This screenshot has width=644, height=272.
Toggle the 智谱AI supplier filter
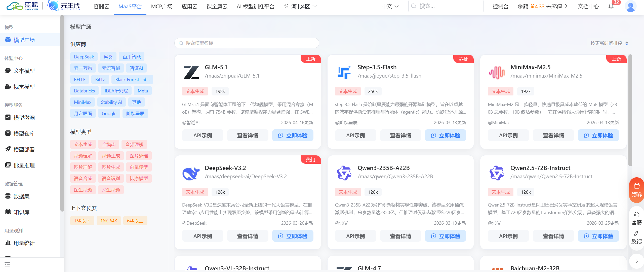[x=136, y=68]
